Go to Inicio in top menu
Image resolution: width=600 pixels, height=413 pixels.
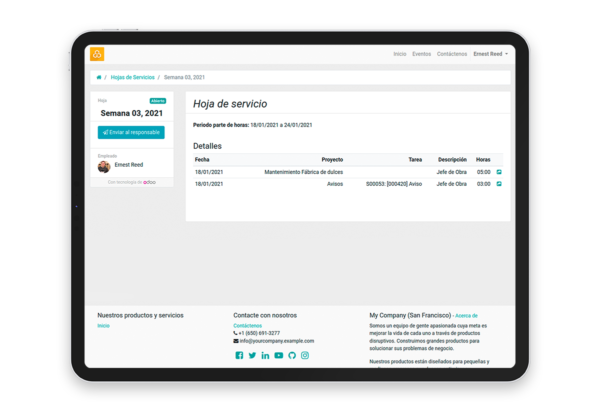click(x=400, y=54)
